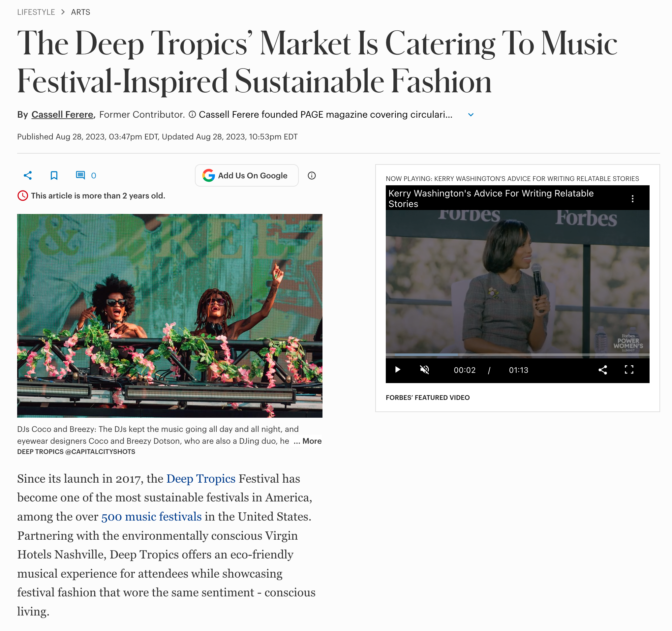
Task: Click the info icon beside Add Us On Google
Action: pos(312,175)
